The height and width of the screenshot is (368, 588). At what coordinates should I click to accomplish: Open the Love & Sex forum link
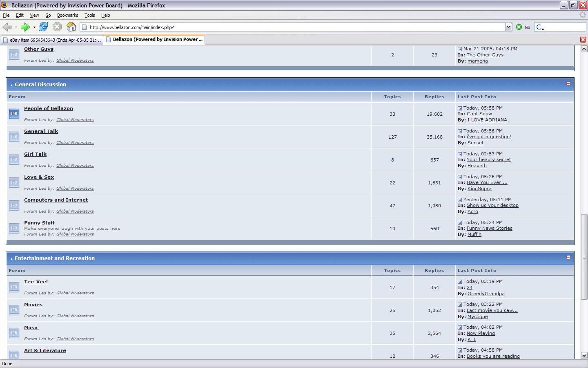coord(39,177)
